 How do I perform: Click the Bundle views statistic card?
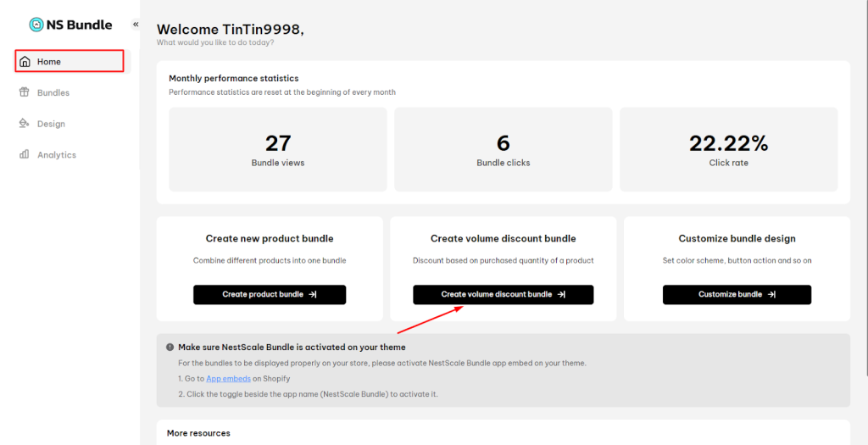(278, 149)
